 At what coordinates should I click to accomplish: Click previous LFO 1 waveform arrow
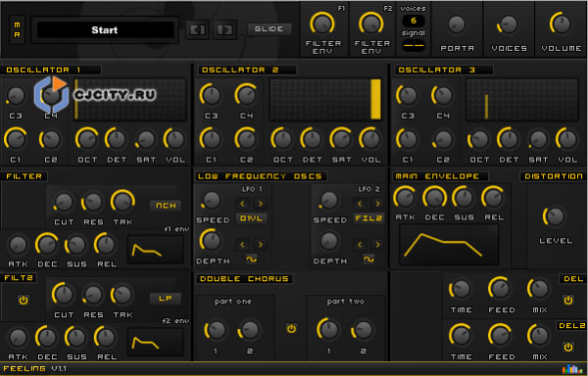[x=243, y=245]
